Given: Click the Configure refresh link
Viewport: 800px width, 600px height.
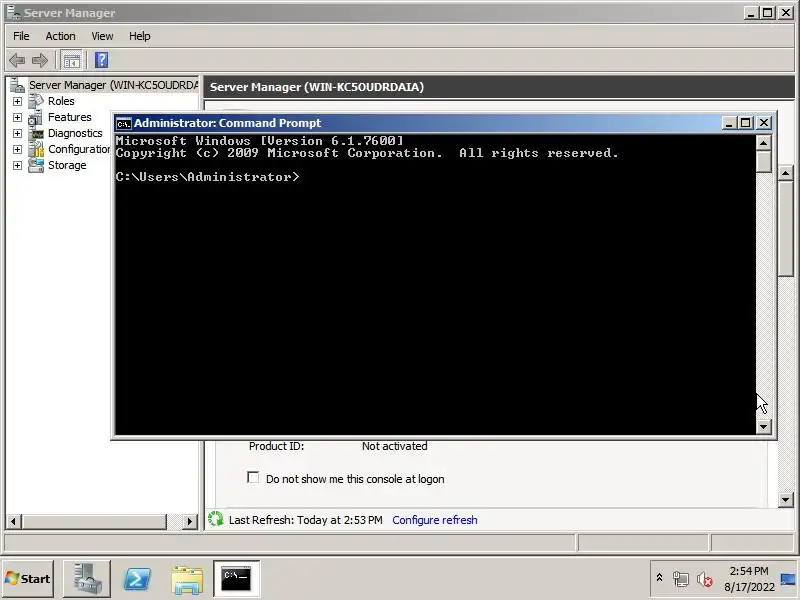Looking at the screenshot, I should click(435, 520).
